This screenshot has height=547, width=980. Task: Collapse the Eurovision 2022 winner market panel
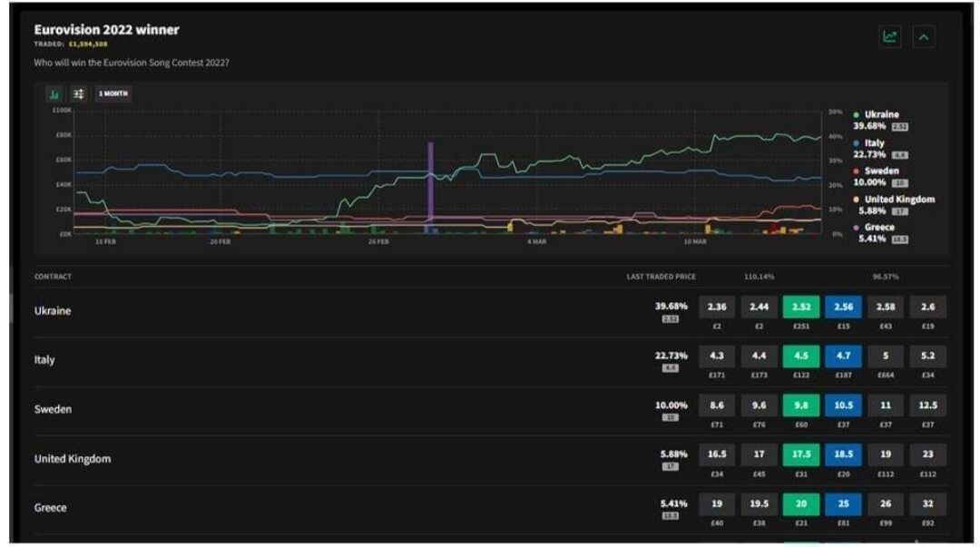[924, 37]
